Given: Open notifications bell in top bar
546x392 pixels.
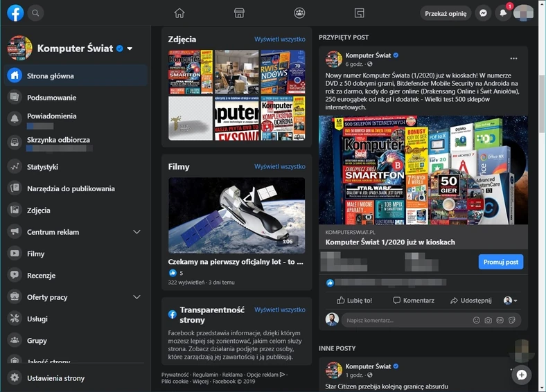Looking at the screenshot, I should (503, 13).
